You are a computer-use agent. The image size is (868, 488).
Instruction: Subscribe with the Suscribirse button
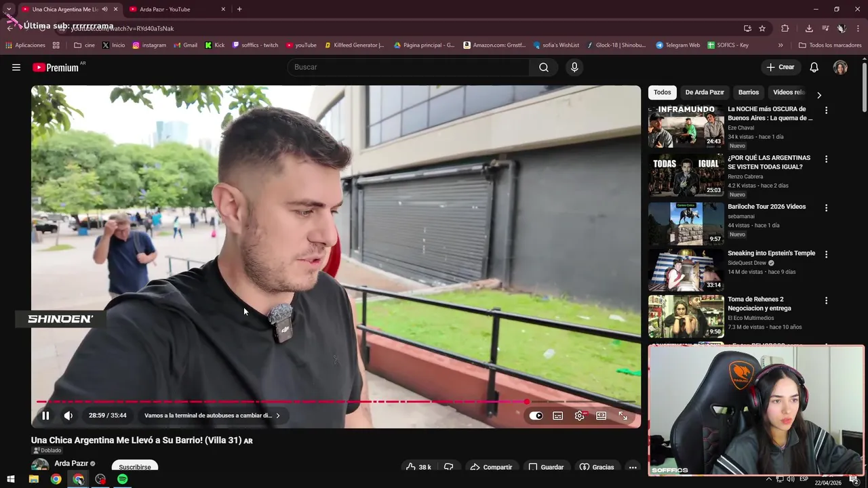135,466
